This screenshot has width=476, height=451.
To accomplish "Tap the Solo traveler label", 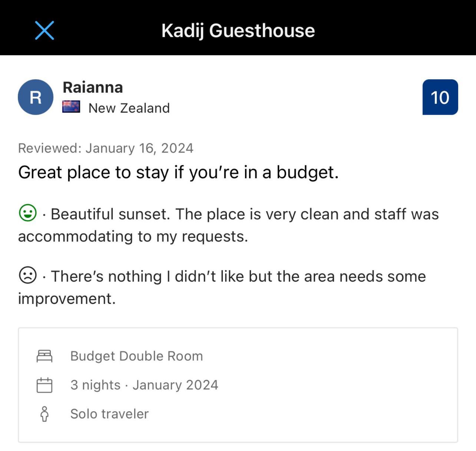I will [109, 414].
